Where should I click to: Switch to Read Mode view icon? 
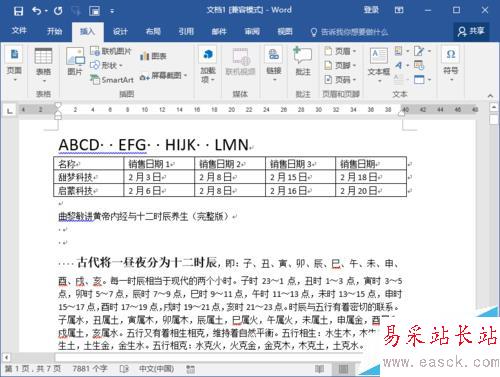coord(319,369)
